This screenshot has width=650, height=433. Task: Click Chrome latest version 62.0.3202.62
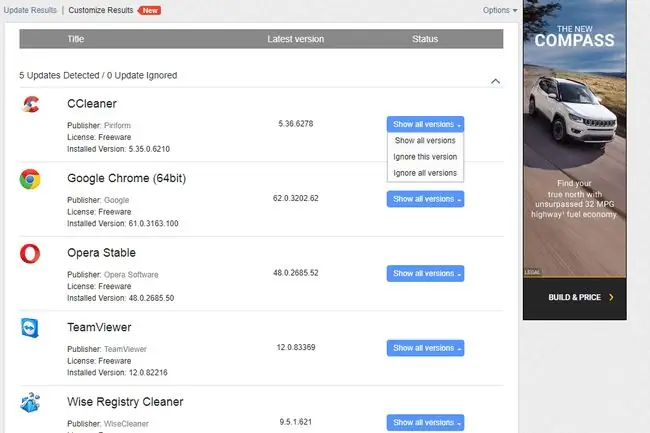pyautogui.click(x=296, y=198)
